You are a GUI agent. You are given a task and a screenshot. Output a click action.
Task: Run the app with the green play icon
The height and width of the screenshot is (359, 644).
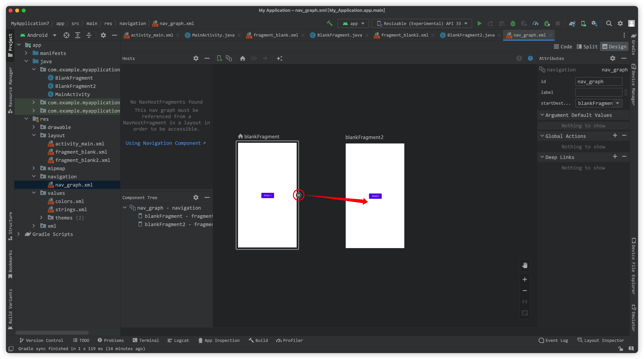click(479, 24)
